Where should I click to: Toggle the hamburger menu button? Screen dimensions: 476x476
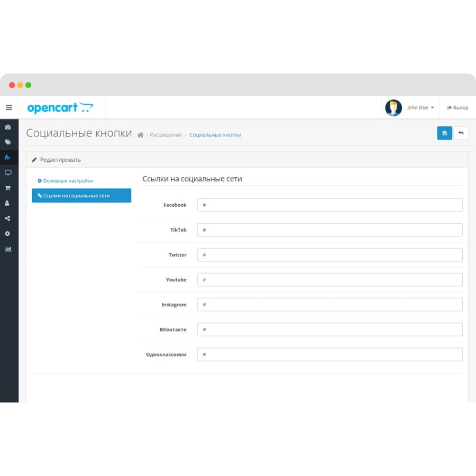(9, 107)
